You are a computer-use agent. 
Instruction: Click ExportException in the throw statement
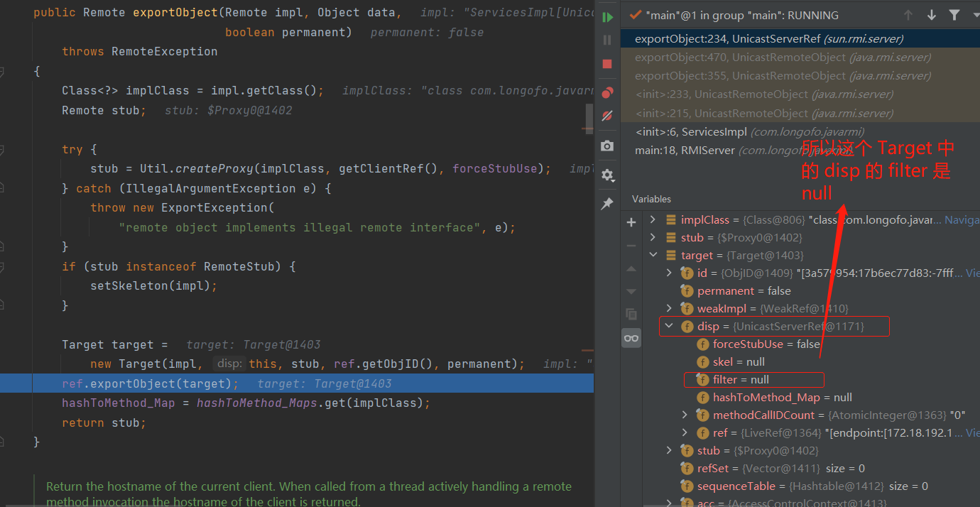click(214, 207)
